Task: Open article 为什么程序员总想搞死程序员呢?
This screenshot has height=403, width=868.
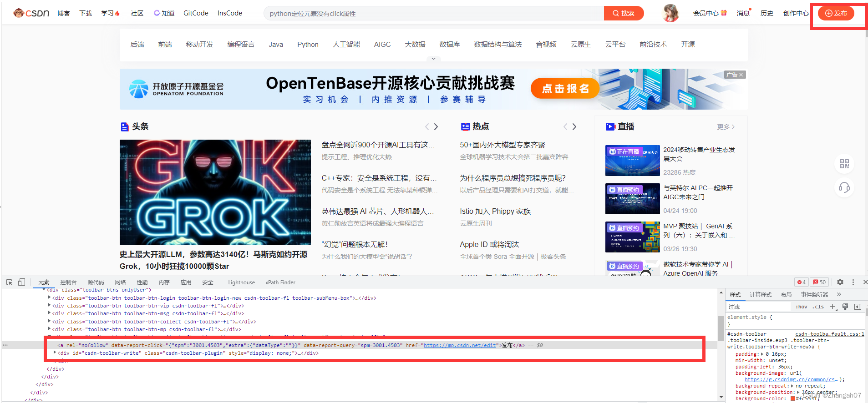Action: pos(513,178)
